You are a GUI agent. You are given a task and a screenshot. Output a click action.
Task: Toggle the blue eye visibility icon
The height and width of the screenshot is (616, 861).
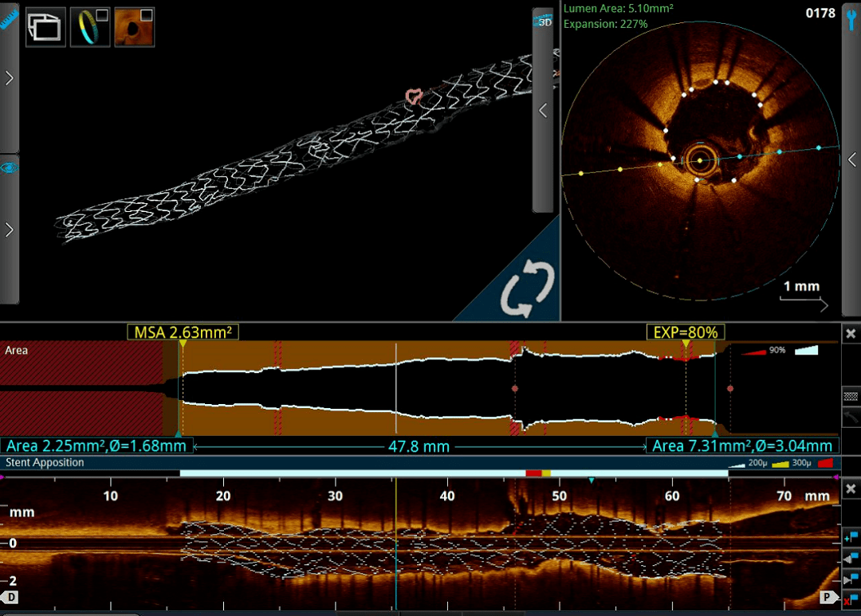coord(9,167)
